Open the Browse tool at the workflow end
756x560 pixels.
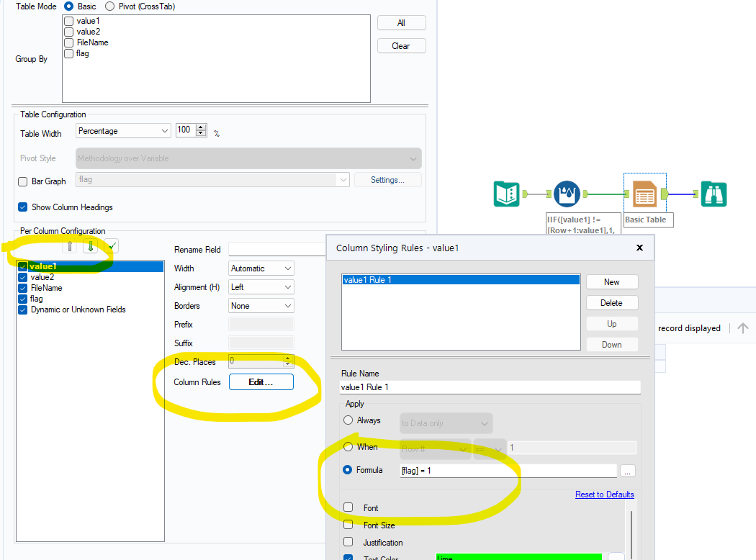(714, 194)
